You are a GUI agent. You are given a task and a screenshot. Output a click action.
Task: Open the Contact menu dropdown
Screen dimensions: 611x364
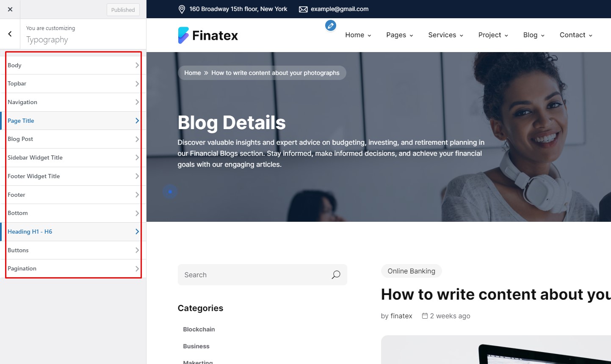576,35
